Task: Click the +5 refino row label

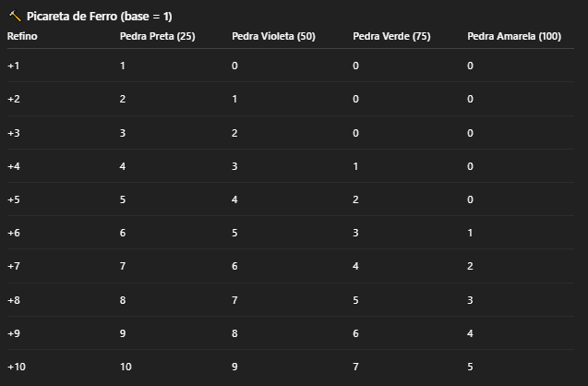Action: click(x=14, y=199)
